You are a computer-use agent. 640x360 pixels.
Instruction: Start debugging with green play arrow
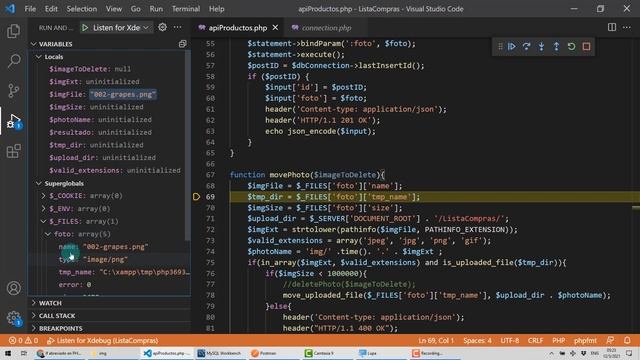pyautogui.click(x=85, y=27)
